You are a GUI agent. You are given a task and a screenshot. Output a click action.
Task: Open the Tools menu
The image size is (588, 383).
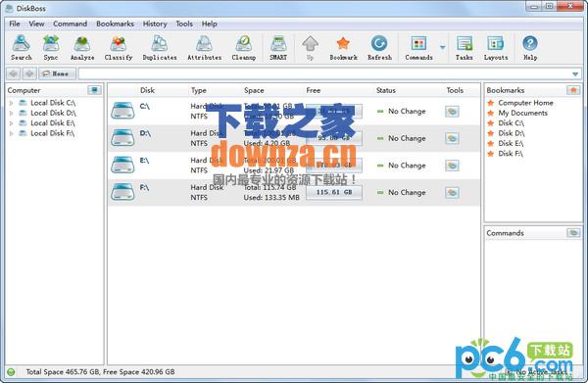pos(184,24)
